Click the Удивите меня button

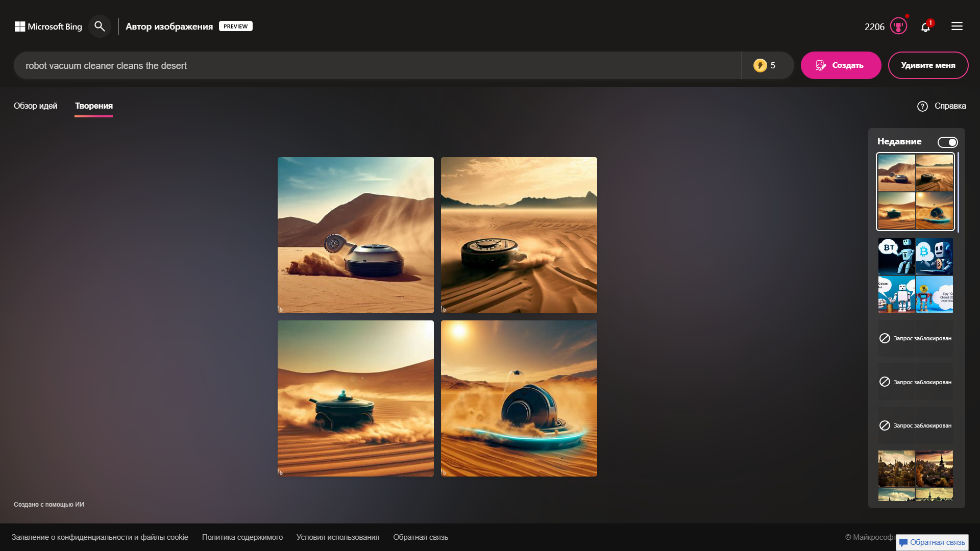928,65
